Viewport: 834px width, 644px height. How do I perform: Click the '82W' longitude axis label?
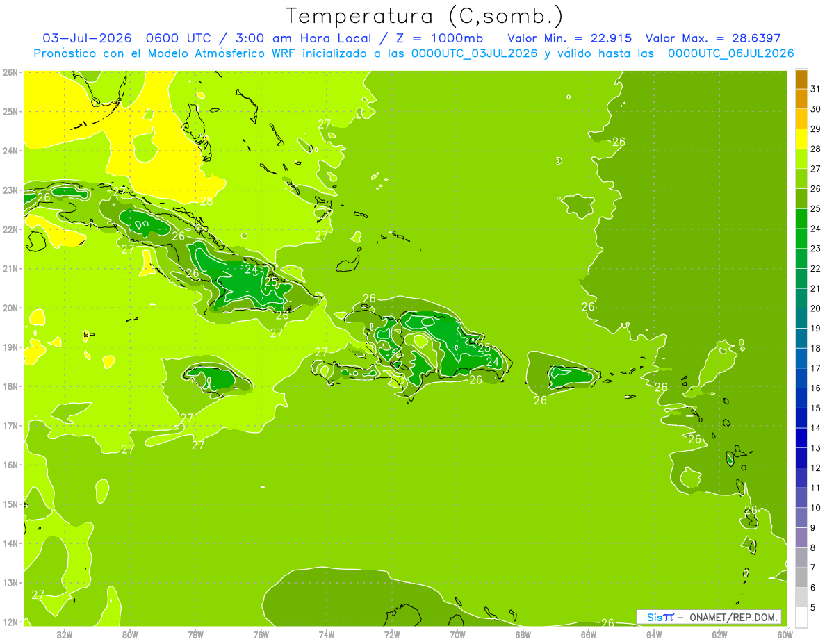tap(65, 634)
